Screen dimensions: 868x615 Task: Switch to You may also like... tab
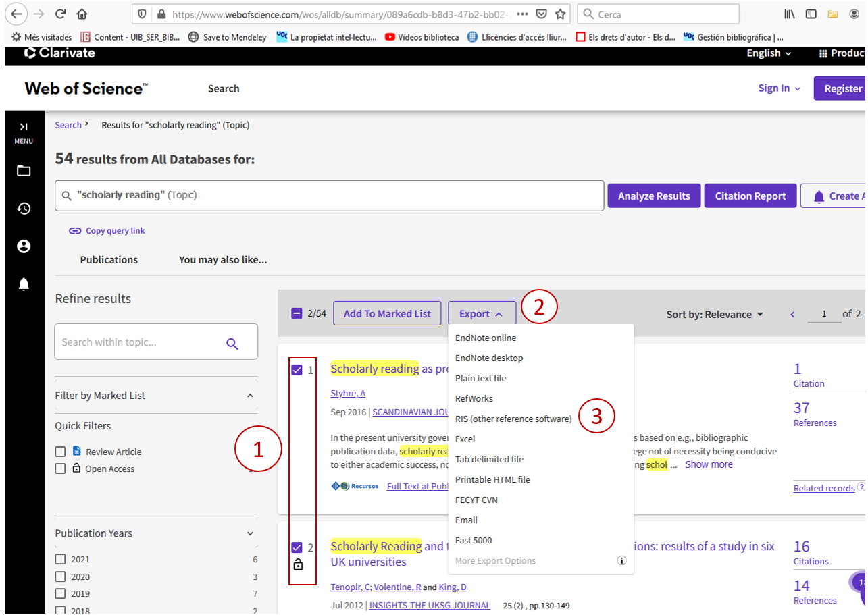pyautogui.click(x=223, y=260)
